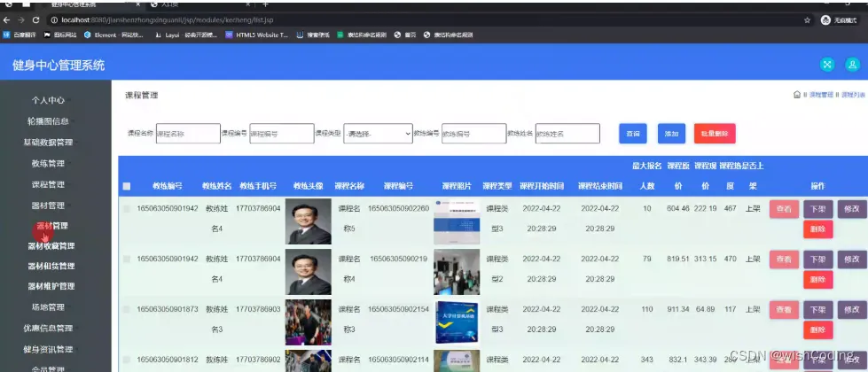This screenshot has height=372, width=868.
Task: Click 修改 for the 课程名称3 row
Action: coord(852,309)
